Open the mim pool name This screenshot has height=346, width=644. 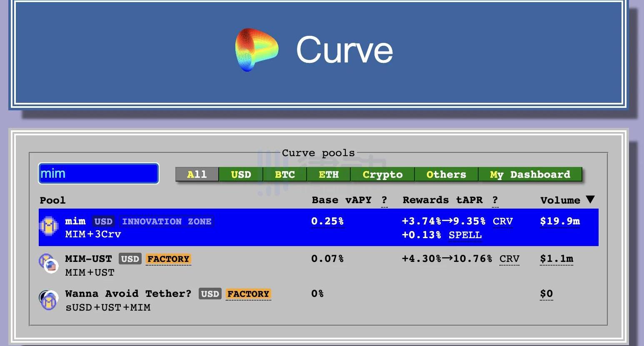pos(75,221)
